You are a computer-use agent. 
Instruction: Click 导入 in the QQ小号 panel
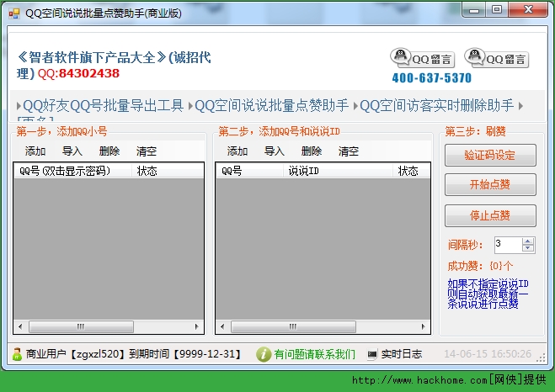click(x=72, y=151)
